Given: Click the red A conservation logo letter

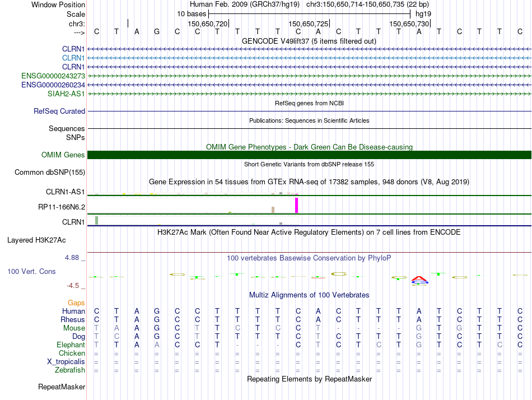Looking at the screenshot, I should coord(419,280).
